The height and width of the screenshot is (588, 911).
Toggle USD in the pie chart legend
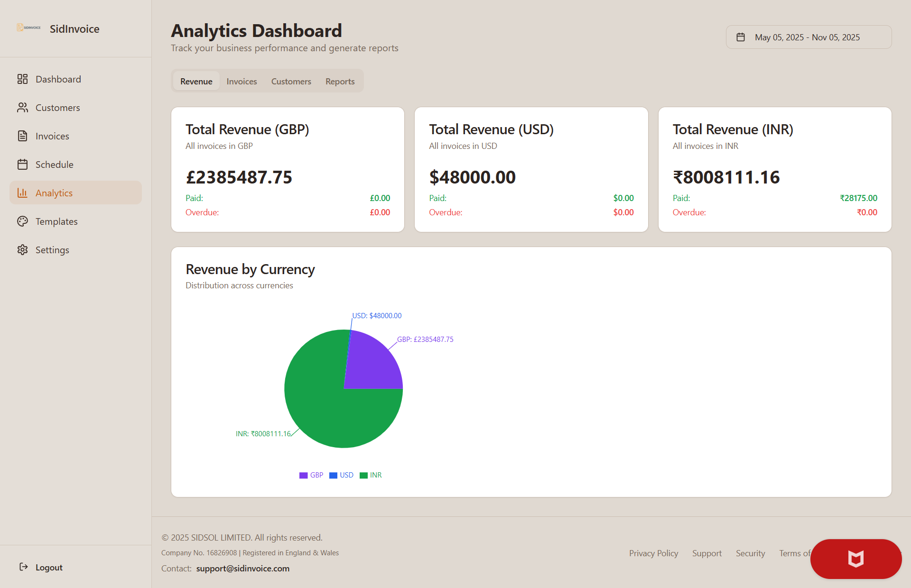pyautogui.click(x=341, y=475)
